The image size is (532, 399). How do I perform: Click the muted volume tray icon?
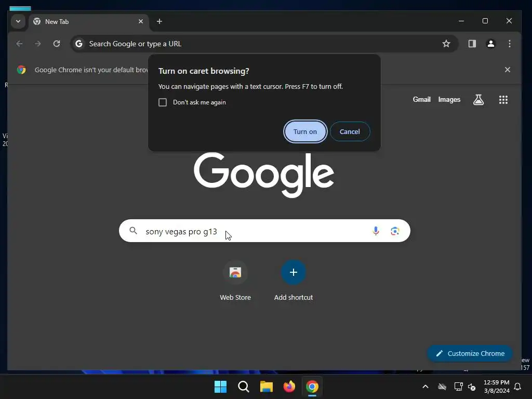pos(472,387)
